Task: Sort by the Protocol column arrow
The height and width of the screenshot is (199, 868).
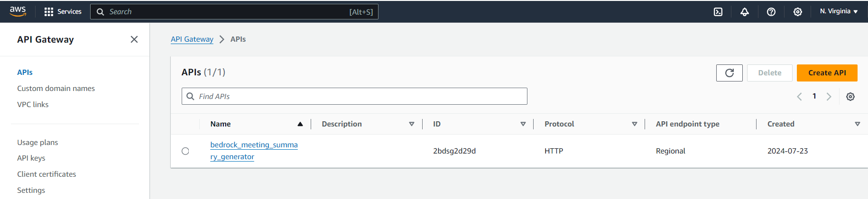Action: click(x=634, y=124)
